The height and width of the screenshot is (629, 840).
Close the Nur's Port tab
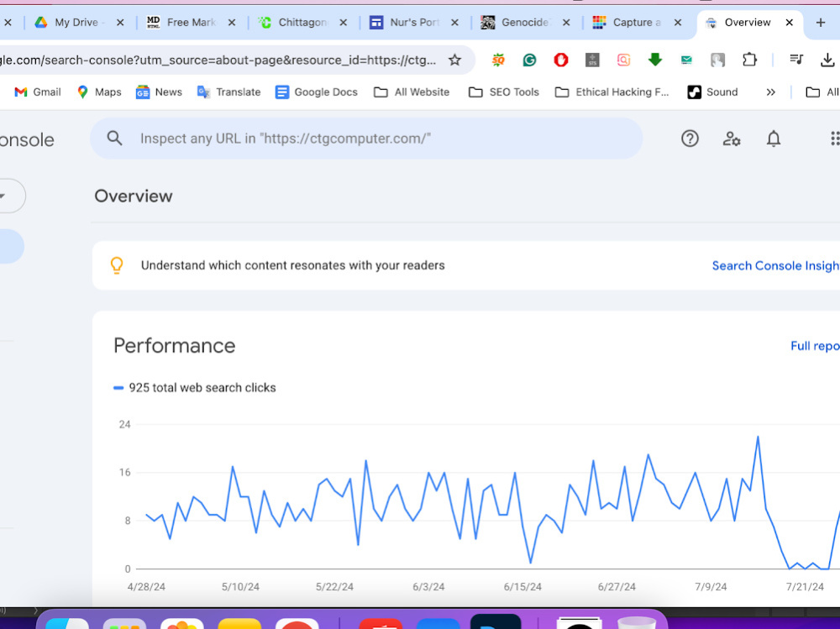point(454,23)
